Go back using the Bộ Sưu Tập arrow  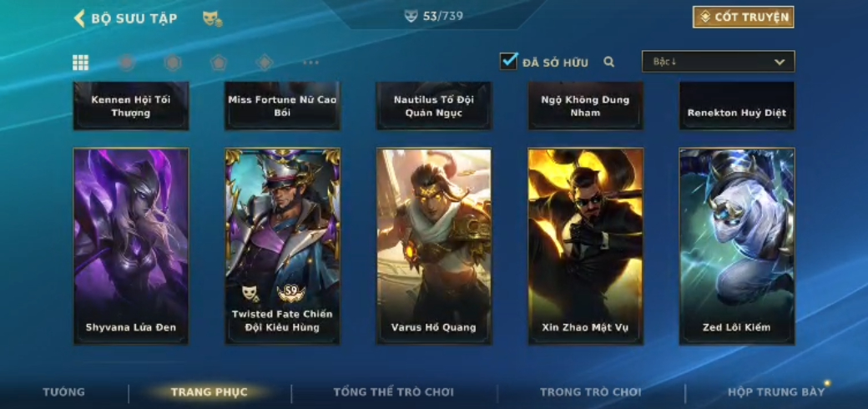tap(80, 18)
